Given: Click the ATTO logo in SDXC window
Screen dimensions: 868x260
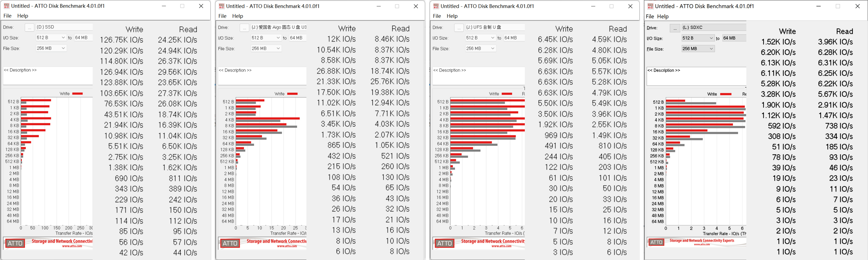Looking at the screenshot, I should coord(656,242).
